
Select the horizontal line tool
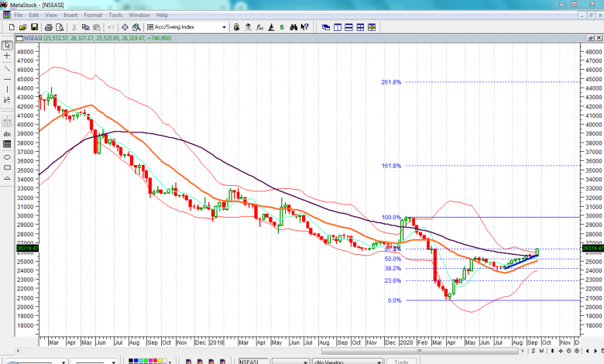[7, 79]
